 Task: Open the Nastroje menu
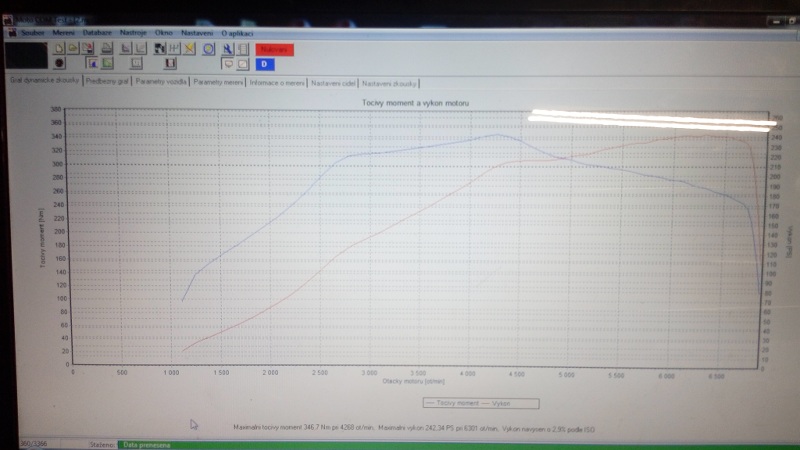click(x=133, y=32)
